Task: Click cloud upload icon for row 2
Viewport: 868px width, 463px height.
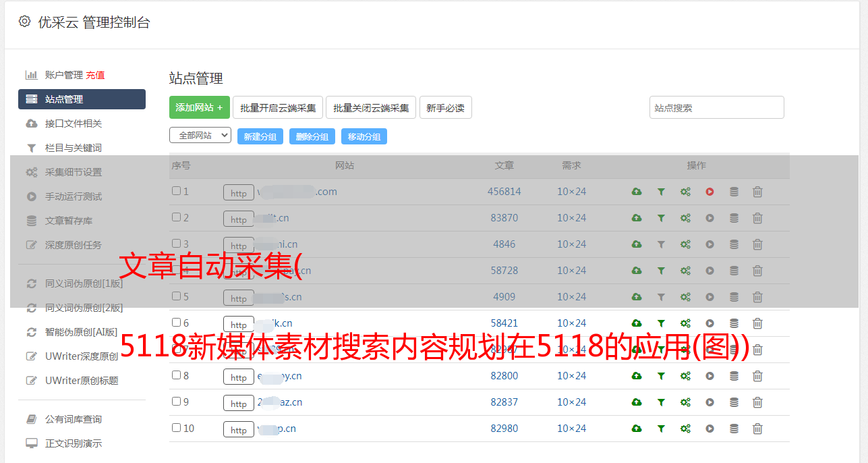Action: 637,218
